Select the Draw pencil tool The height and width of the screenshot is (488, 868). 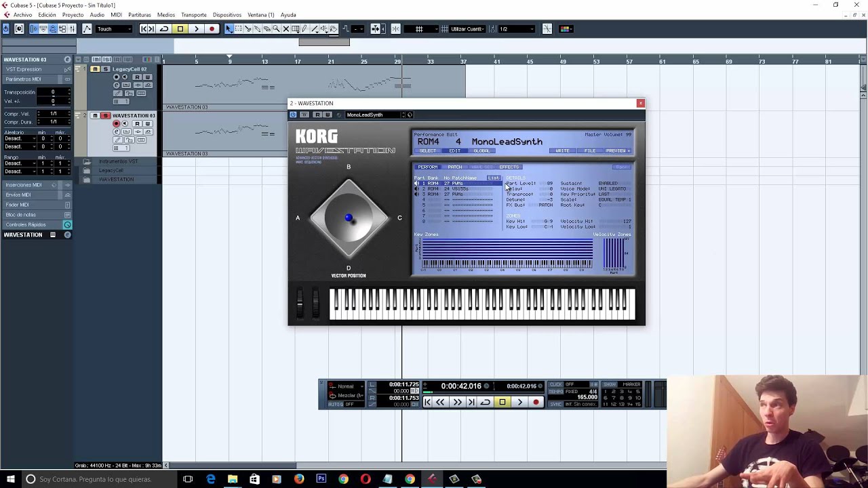click(x=304, y=28)
